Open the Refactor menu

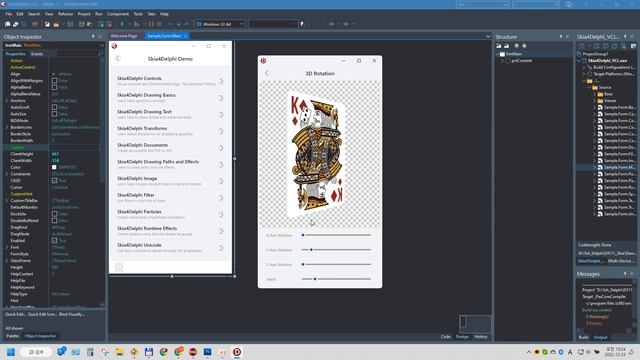[x=65, y=14]
